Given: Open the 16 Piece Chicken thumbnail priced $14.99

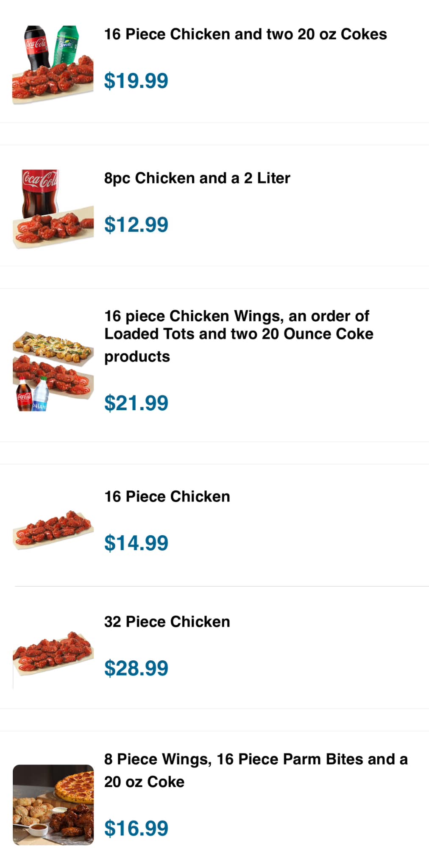Looking at the screenshot, I should [53, 529].
